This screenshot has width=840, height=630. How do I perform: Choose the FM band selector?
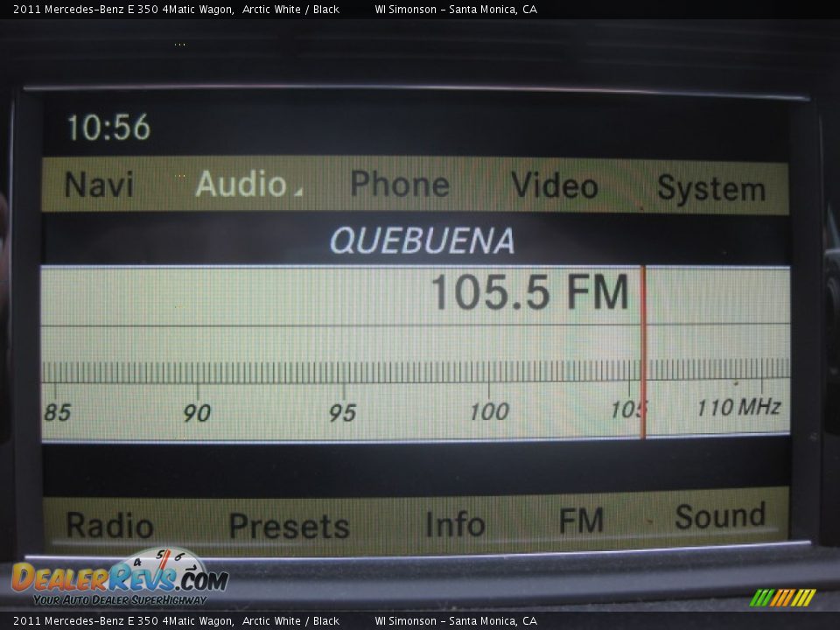[581, 521]
